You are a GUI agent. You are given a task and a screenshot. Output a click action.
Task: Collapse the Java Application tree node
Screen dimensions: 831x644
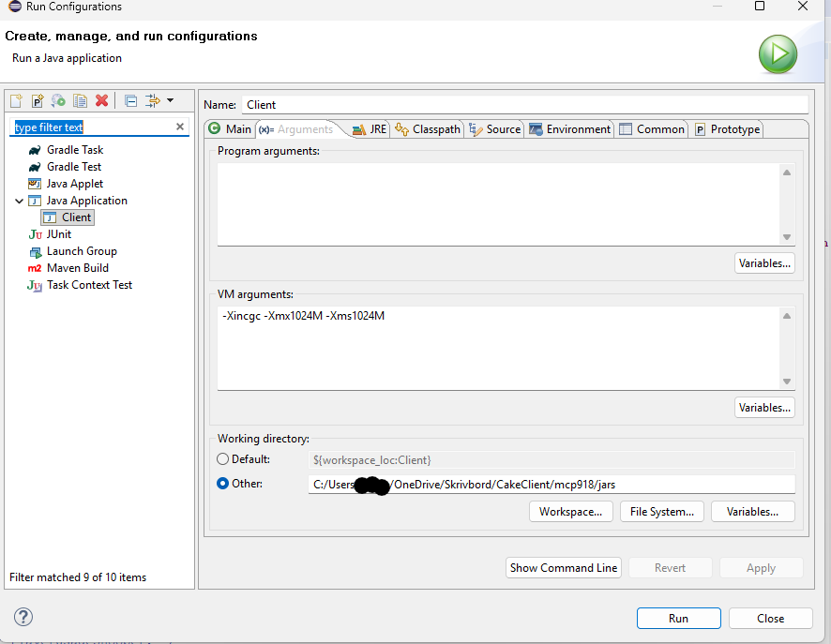point(19,201)
